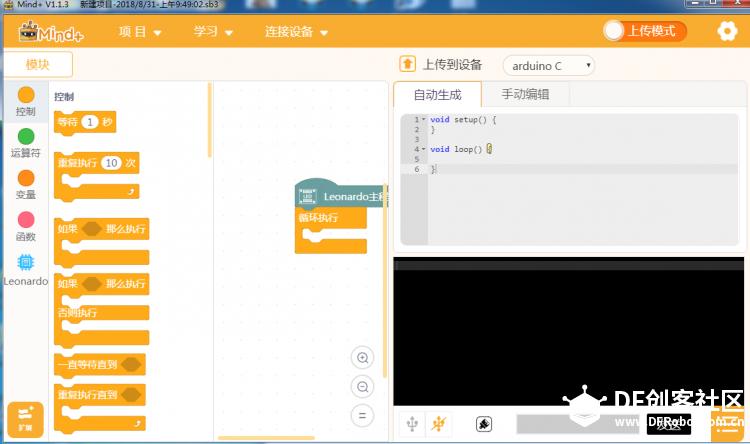Click the 上传到设备 button label
The height and width of the screenshot is (444, 750).
click(x=452, y=64)
